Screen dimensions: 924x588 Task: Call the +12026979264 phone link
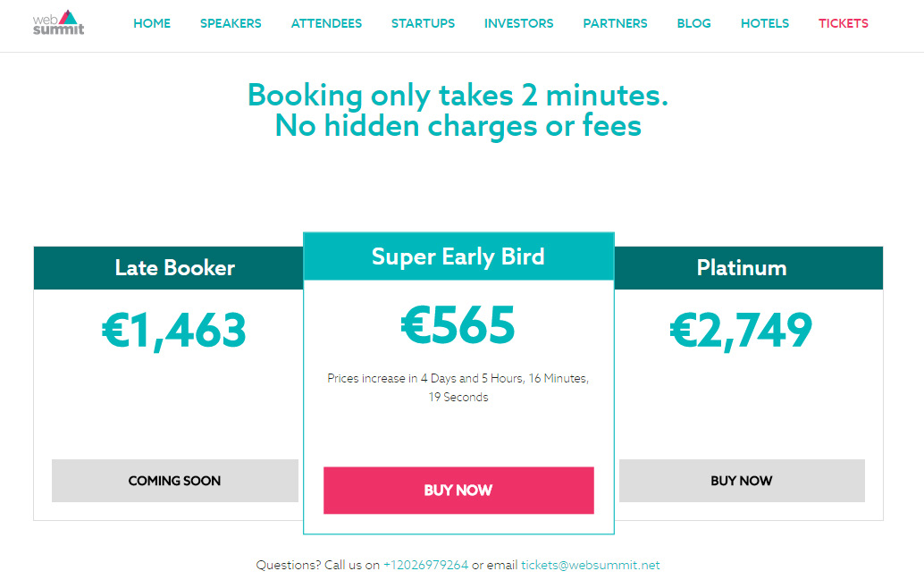tap(425, 565)
